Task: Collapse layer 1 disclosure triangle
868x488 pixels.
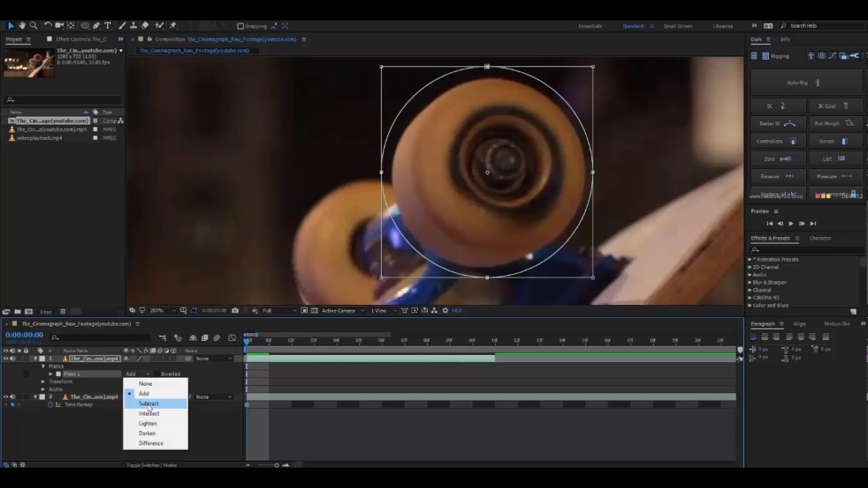Action: (36, 359)
